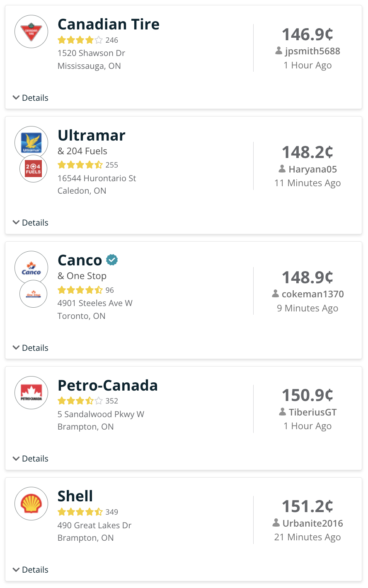
Task: Click the Urbanite2016 reporter name
Action: click(312, 523)
